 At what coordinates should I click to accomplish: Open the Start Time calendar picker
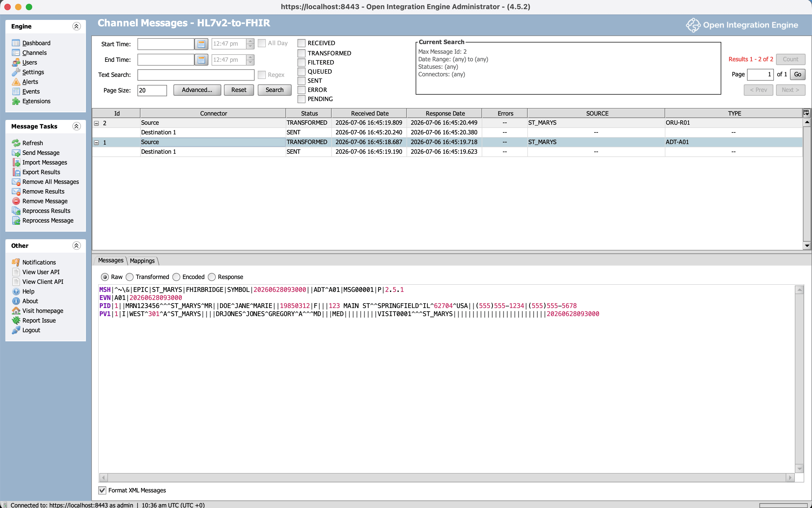[201, 44]
